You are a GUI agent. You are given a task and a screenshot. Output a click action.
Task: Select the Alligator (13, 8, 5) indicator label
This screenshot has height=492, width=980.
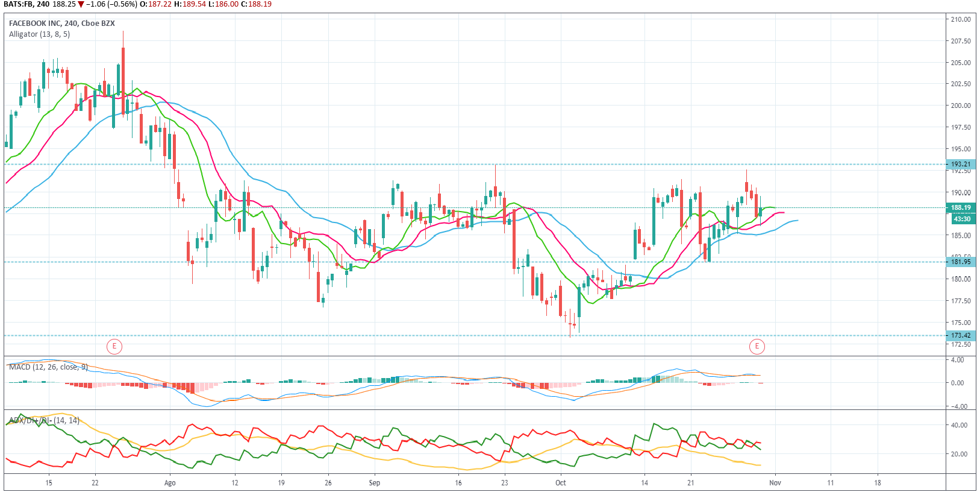point(39,34)
